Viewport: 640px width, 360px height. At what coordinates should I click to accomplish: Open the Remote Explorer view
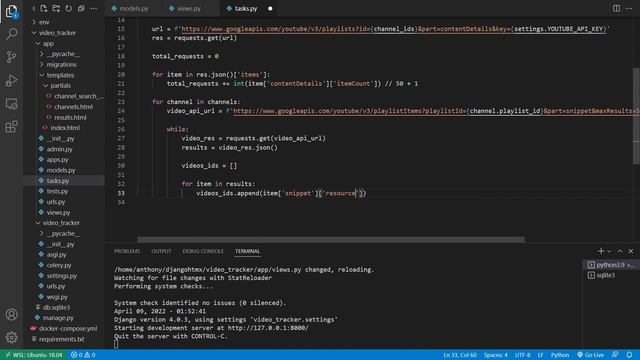tap(11, 104)
